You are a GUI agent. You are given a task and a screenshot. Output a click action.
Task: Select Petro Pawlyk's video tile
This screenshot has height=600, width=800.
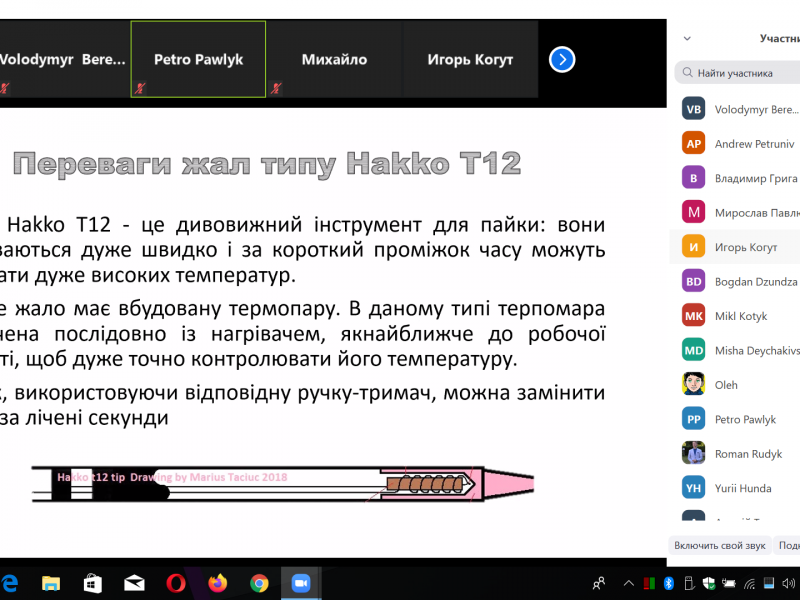[x=198, y=59]
